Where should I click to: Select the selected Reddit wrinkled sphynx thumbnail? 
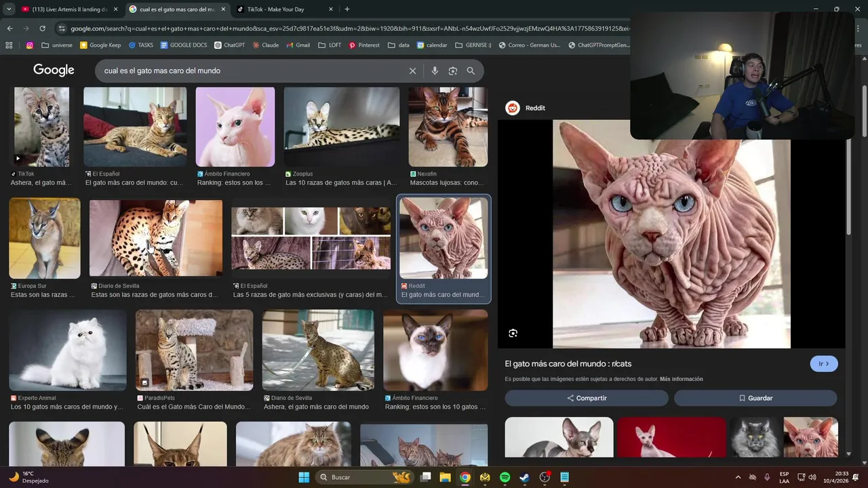[443, 238]
